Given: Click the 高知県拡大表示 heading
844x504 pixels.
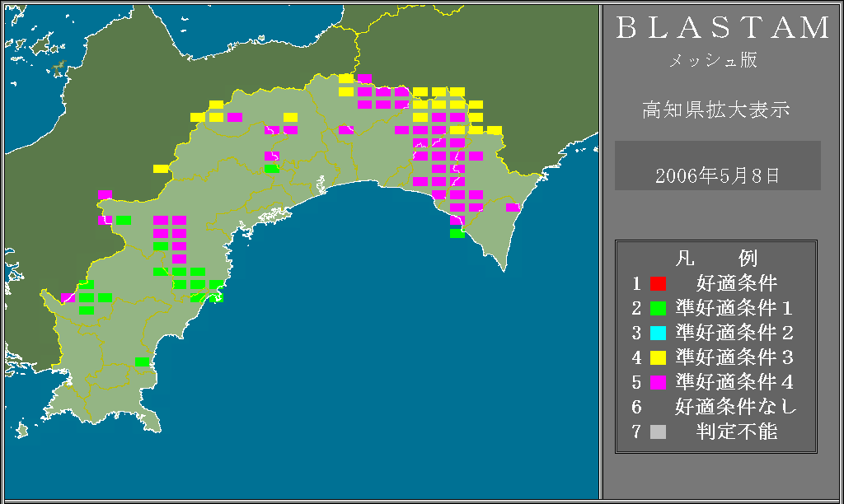Looking at the screenshot, I should point(716,110).
